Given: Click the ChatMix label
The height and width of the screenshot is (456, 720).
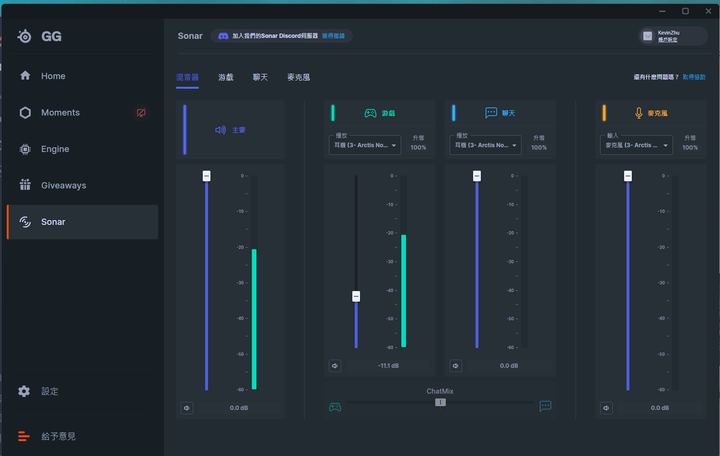Looking at the screenshot, I should [x=440, y=391].
